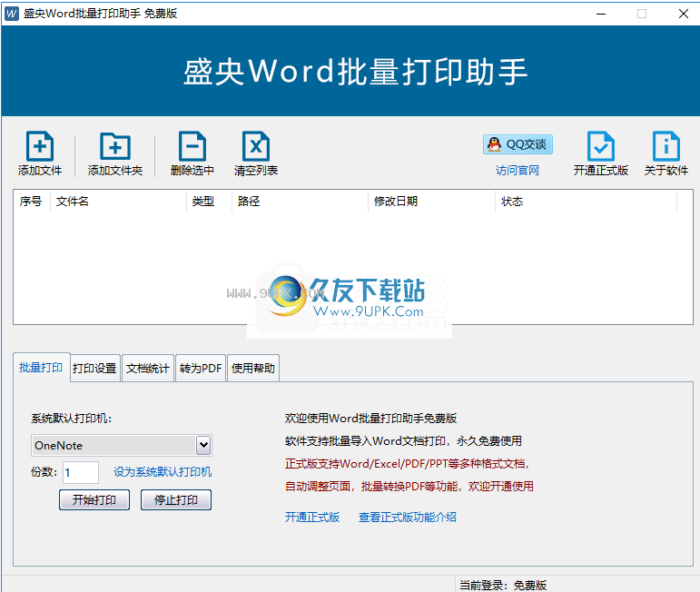
Task: Click the 份数 copies input field
Action: pyautogui.click(x=81, y=472)
